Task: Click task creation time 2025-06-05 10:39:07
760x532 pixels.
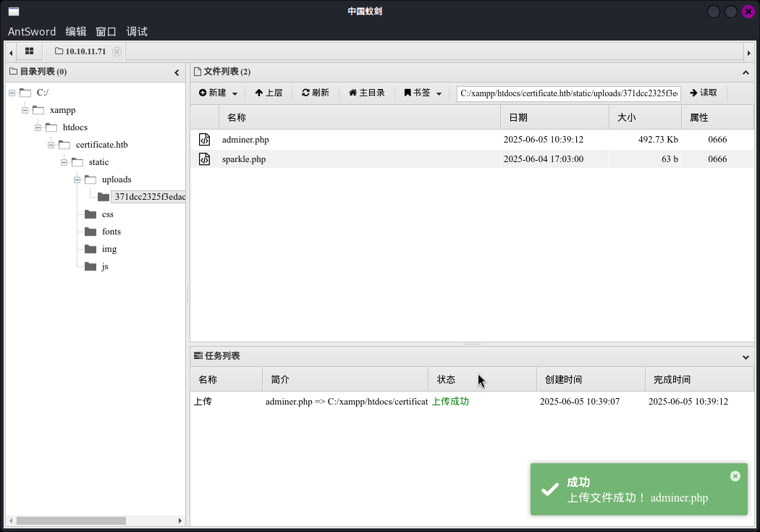Action: coord(580,401)
